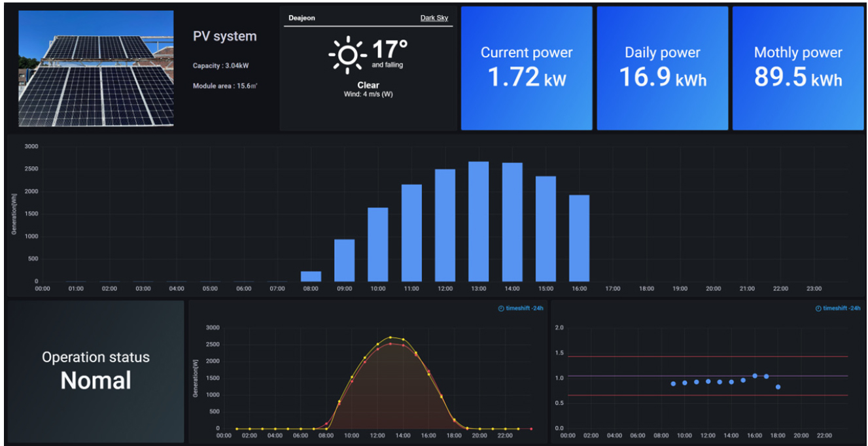
Task: Click the sun weather icon
Action: (347, 54)
